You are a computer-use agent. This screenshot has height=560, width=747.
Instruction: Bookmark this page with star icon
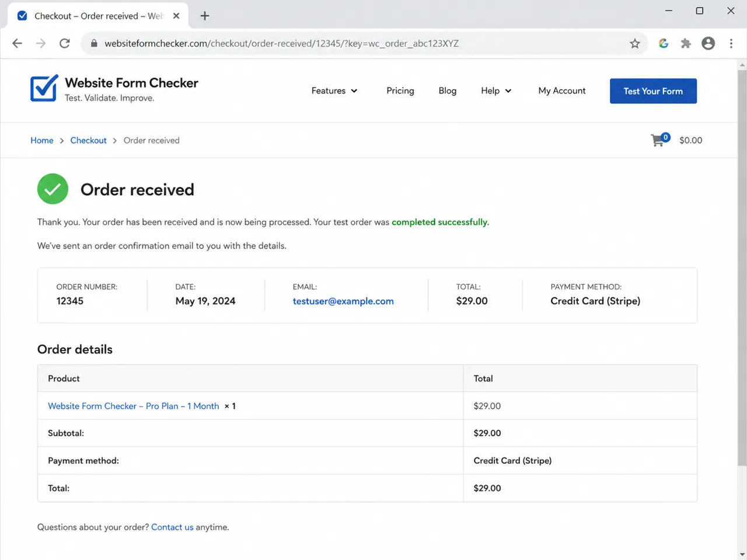635,43
